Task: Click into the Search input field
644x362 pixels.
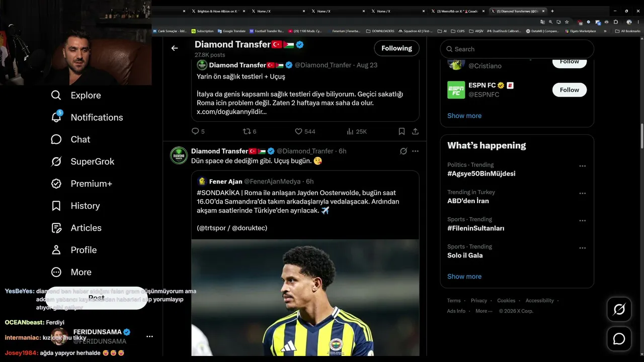Action: pos(517,49)
